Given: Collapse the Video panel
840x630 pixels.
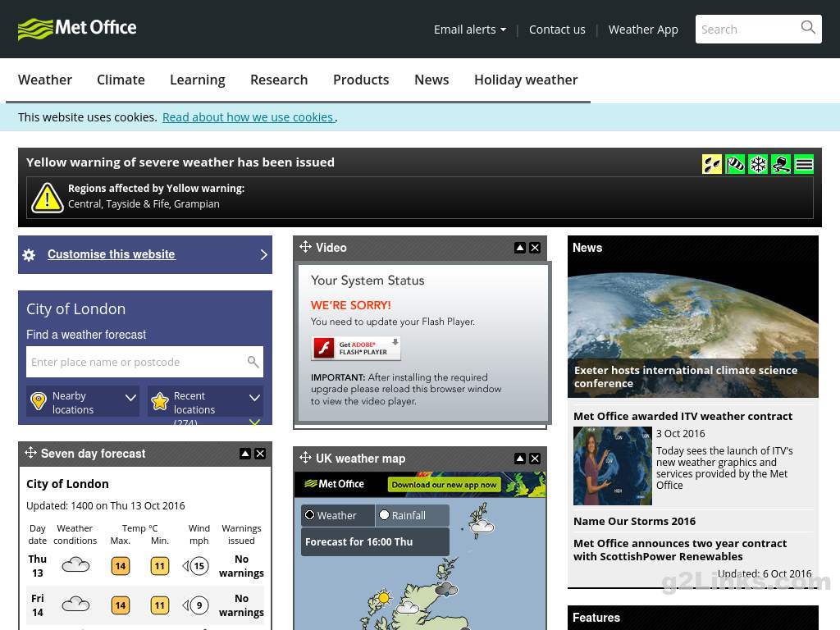Looking at the screenshot, I should point(519,248).
